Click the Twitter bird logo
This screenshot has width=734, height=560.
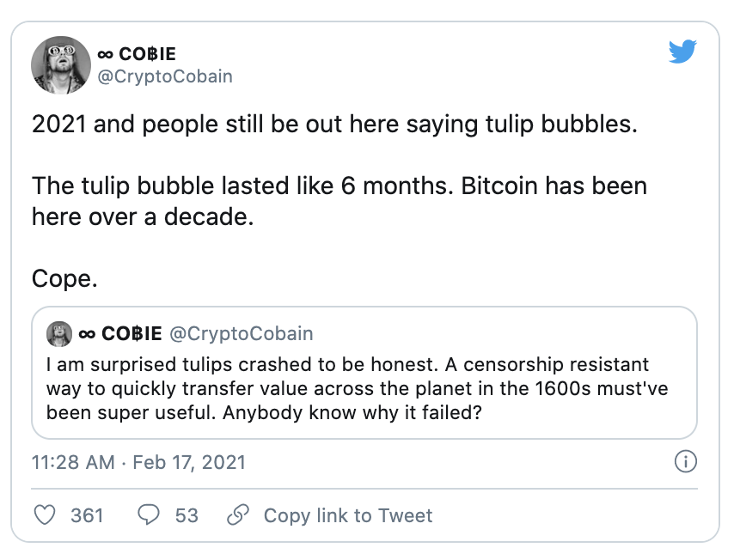tap(682, 52)
